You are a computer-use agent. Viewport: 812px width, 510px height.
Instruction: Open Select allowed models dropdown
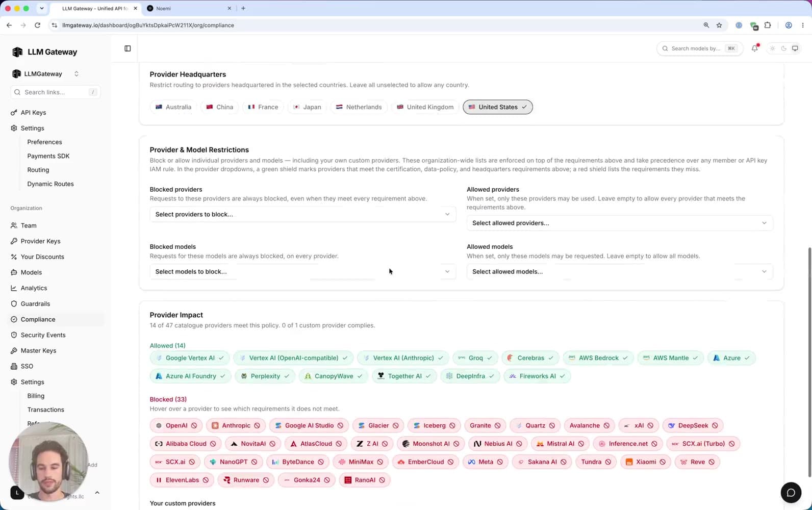(x=620, y=272)
